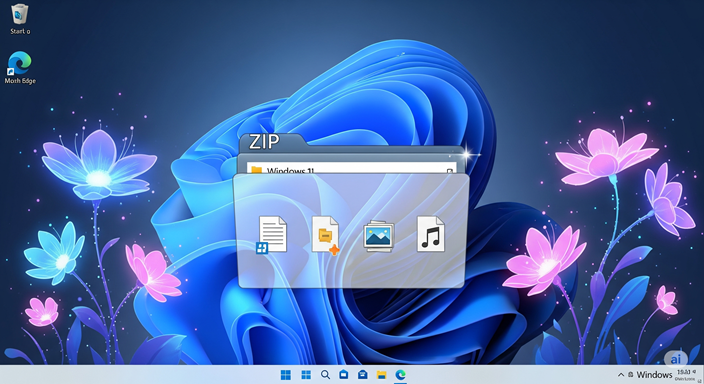Open the picture file in the ZIP folder
Viewport: 704px width, 384px height.
tap(378, 236)
